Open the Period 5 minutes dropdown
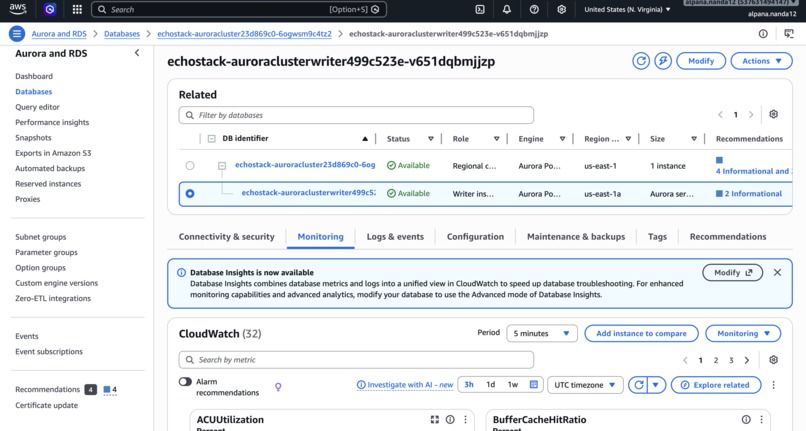The image size is (806, 431). tap(542, 333)
